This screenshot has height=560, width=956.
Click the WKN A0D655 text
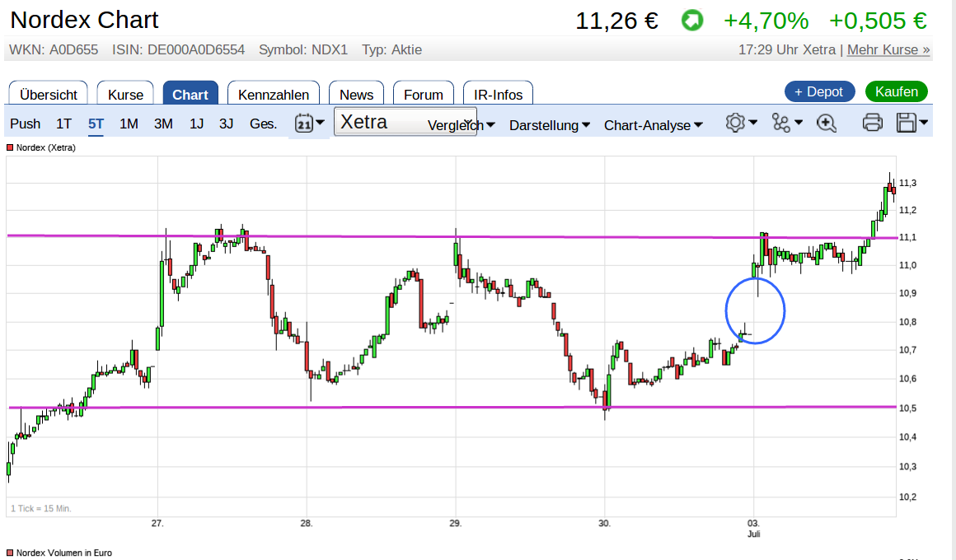54,50
